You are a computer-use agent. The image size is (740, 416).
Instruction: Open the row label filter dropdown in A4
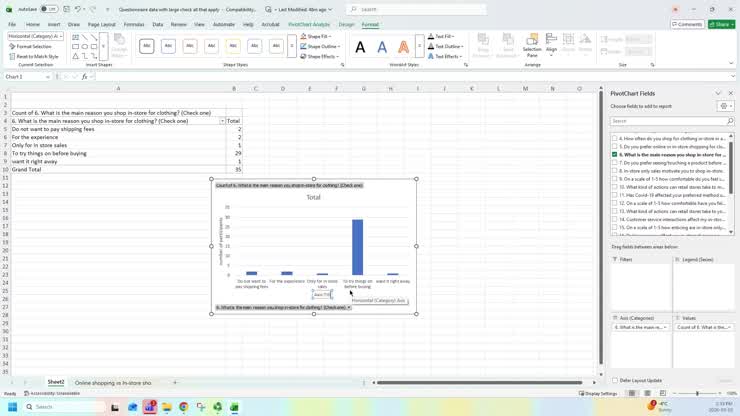point(222,121)
